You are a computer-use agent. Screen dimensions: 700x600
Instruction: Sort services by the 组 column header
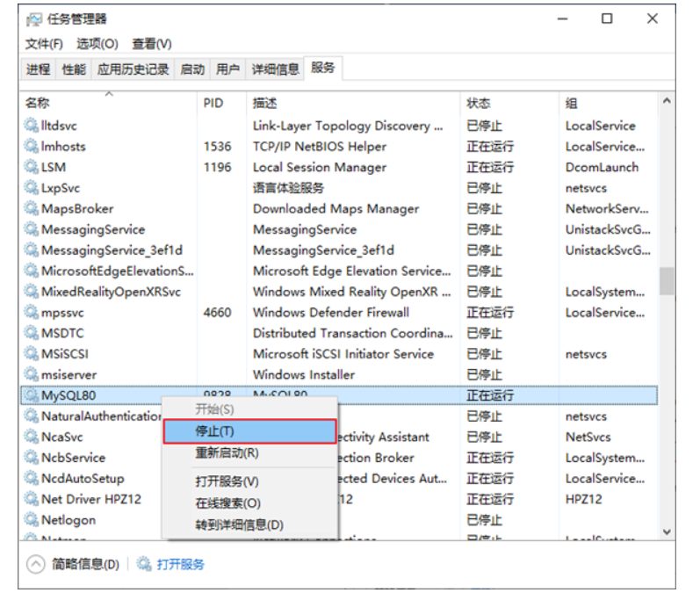coord(608,103)
